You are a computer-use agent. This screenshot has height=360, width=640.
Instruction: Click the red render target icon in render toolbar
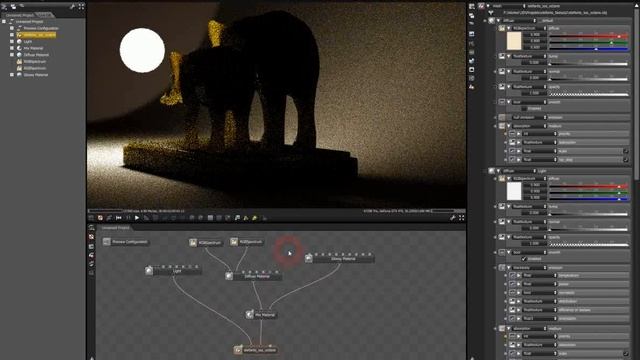pos(100,218)
